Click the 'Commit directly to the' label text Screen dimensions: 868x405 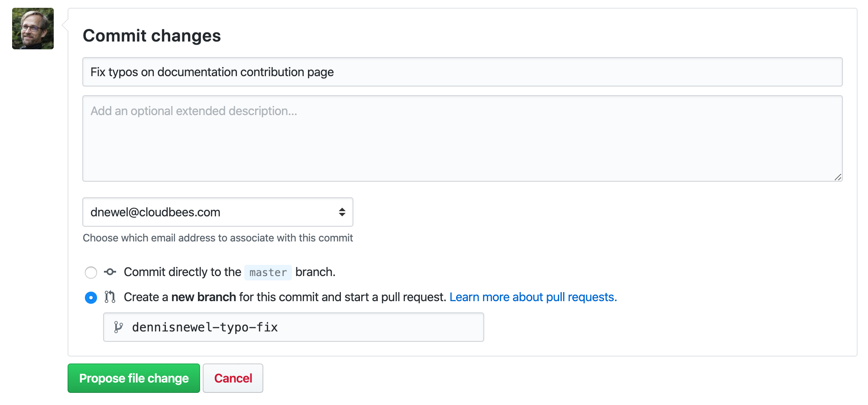pyautogui.click(x=182, y=272)
